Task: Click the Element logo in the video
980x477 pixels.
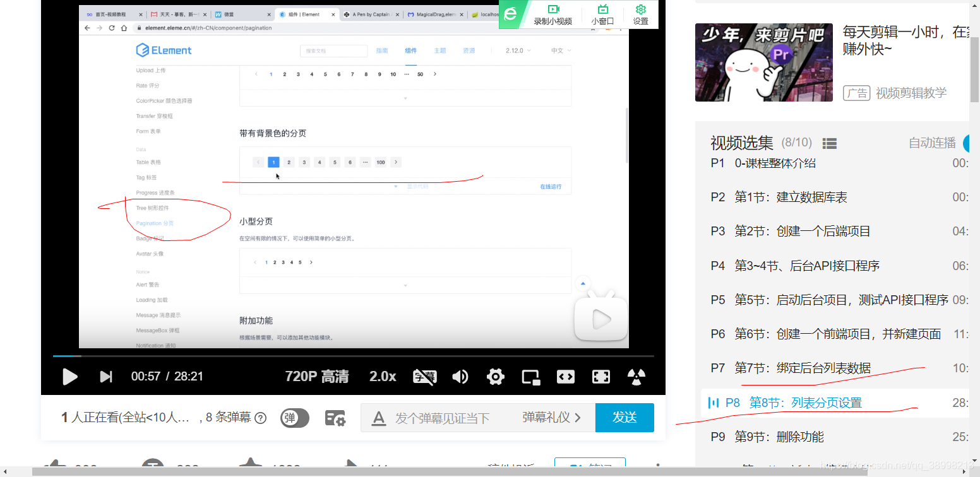Action: [164, 50]
